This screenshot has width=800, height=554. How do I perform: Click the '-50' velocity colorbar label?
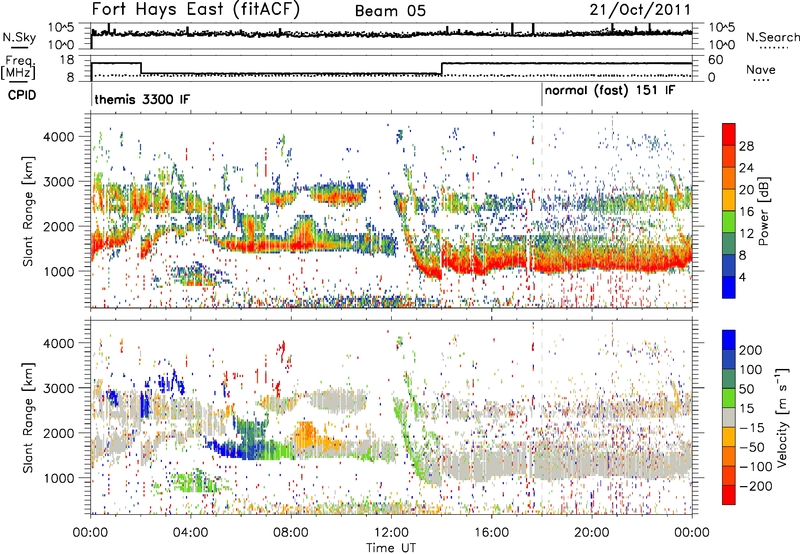pos(752,447)
